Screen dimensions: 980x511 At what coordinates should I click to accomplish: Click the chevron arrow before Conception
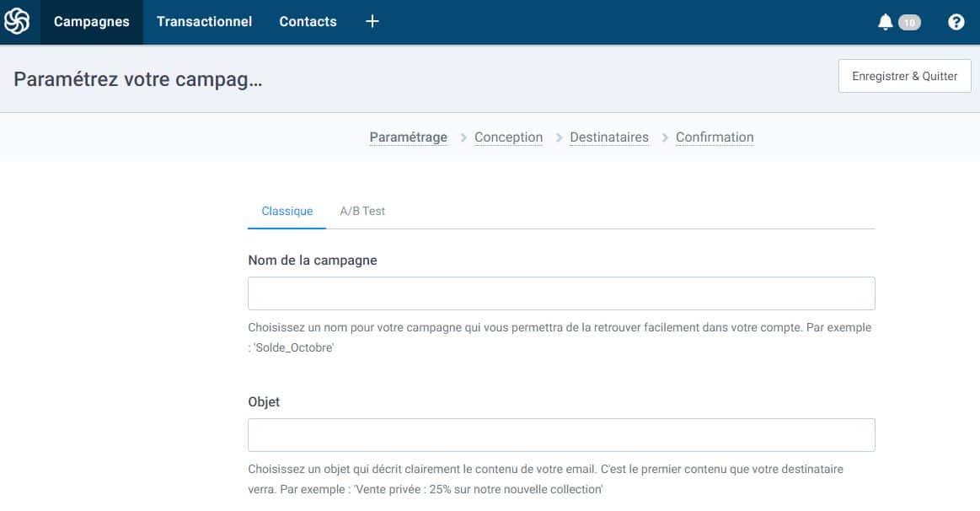click(463, 137)
